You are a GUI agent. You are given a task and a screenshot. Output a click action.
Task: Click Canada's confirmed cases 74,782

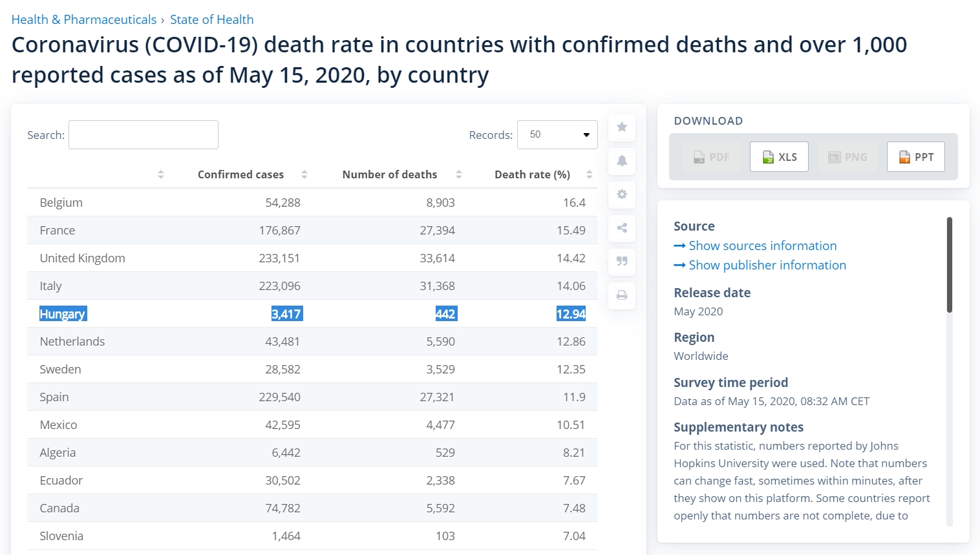(x=282, y=508)
